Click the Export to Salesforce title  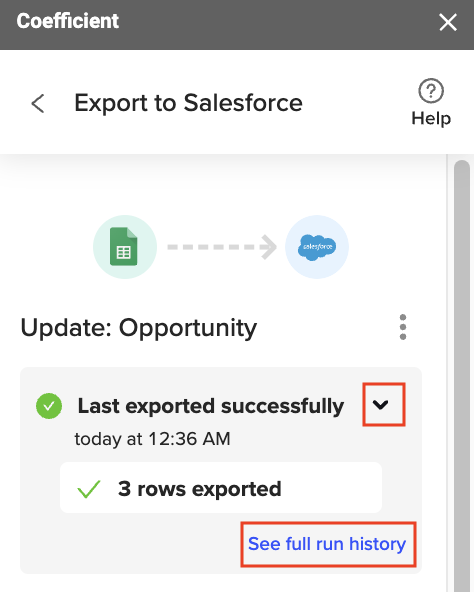[x=188, y=103]
